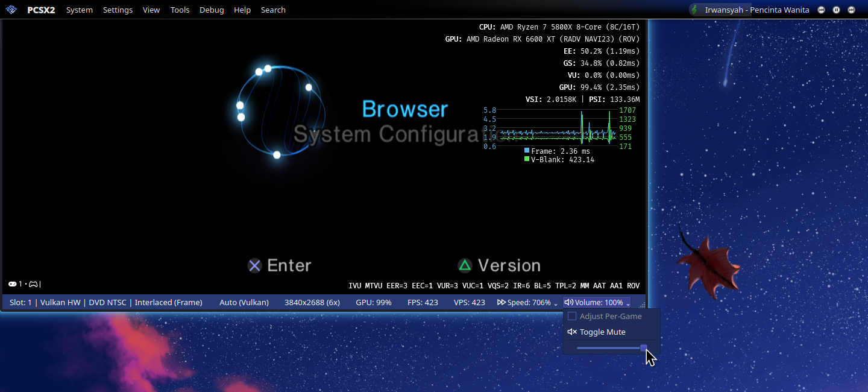Click the VPS: 423 status entry
The image size is (868, 392).
tap(470, 302)
